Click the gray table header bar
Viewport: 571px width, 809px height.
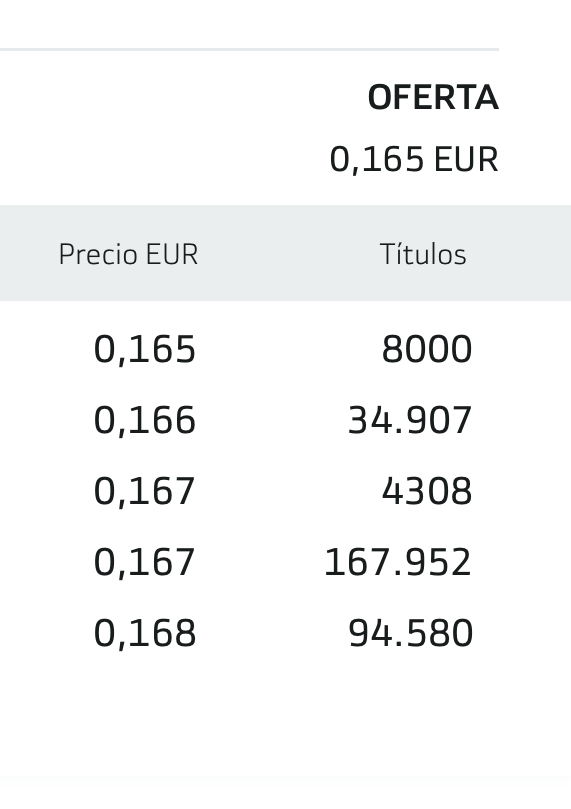coord(285,253)
